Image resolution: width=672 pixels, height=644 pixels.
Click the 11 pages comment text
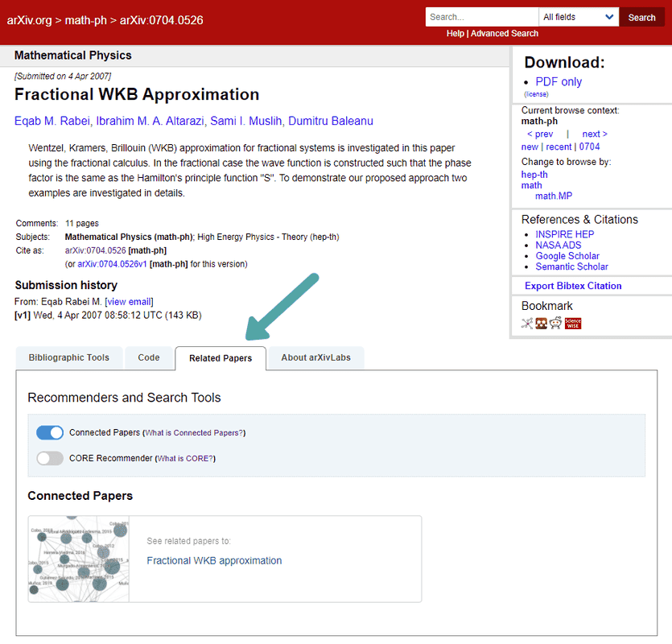pyautogui.click(x=82, y=223)
